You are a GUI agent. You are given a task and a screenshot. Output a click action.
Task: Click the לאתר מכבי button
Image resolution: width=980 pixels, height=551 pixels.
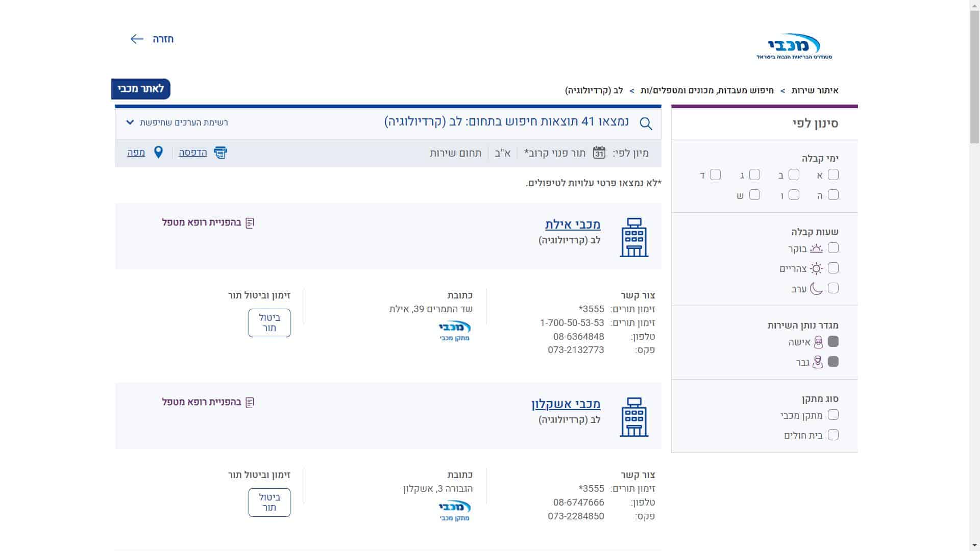pos(141,89)
